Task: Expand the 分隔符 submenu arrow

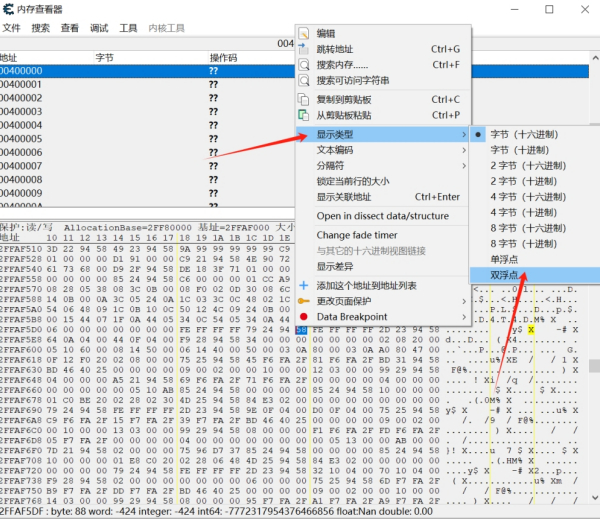Action: point(464,166)
